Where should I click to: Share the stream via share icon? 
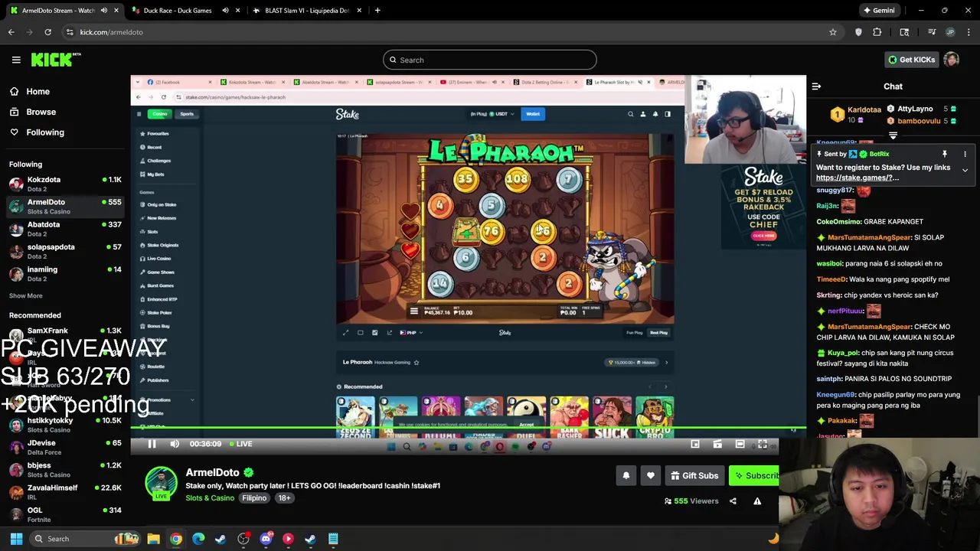(733, 501)
